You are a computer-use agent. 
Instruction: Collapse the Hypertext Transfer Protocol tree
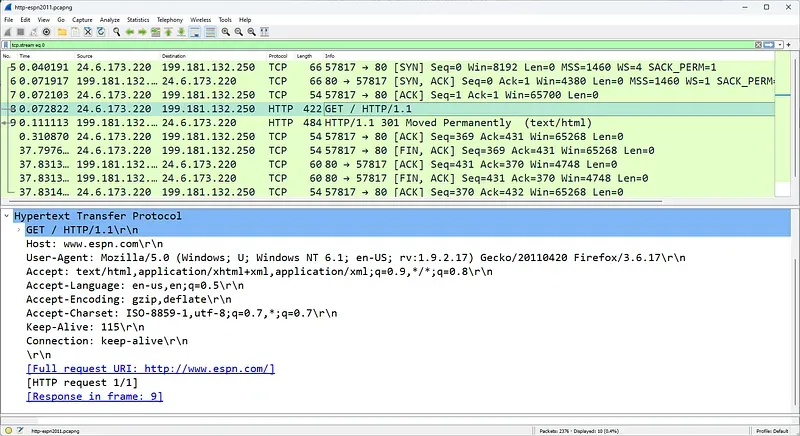click(x=7, y=216)
